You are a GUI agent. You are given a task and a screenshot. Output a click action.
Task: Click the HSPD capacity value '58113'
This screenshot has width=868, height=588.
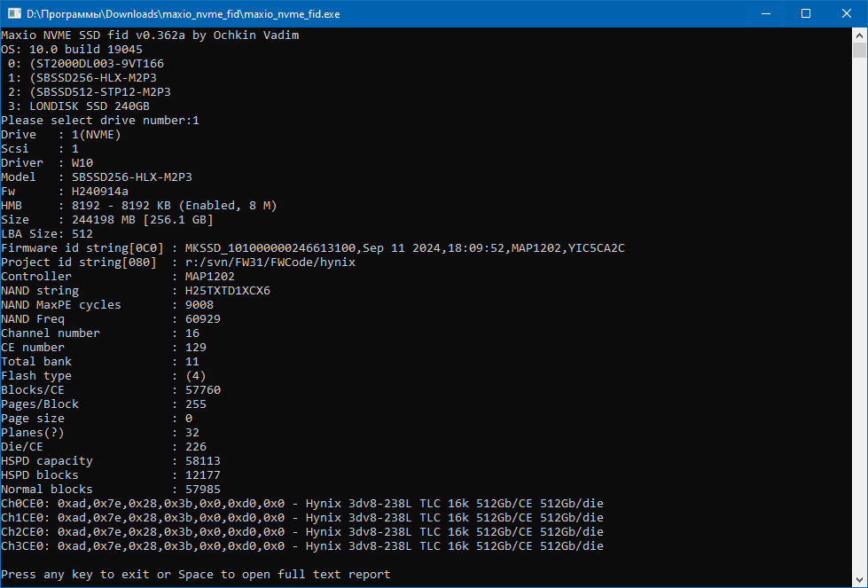click(x=203, y=460)
